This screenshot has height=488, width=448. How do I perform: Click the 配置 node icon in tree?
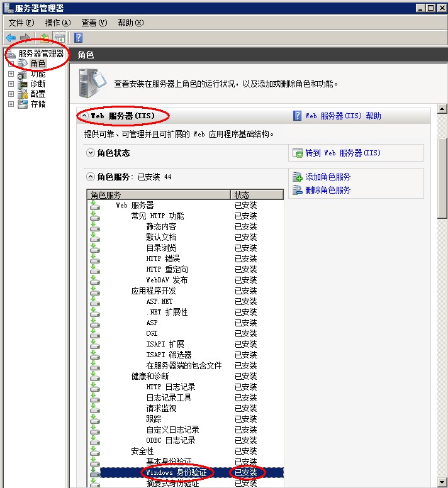pos(23,94)
